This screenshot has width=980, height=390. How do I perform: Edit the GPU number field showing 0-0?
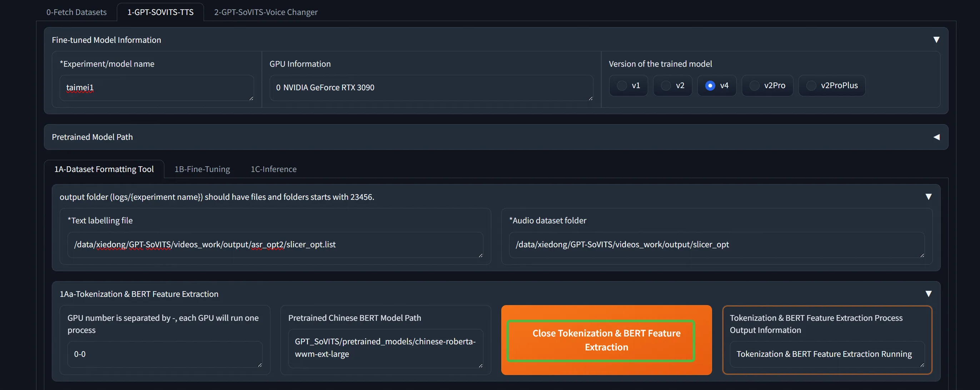point(164,354)
